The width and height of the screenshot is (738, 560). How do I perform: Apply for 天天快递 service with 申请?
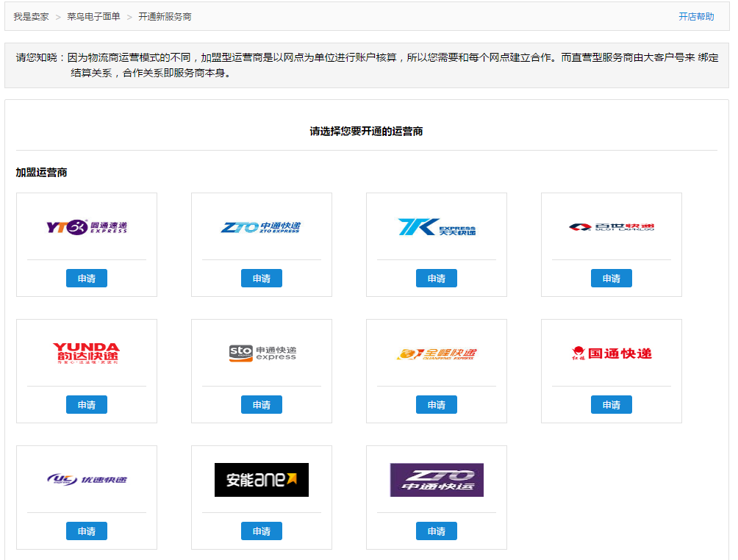(x=437, y=278)
